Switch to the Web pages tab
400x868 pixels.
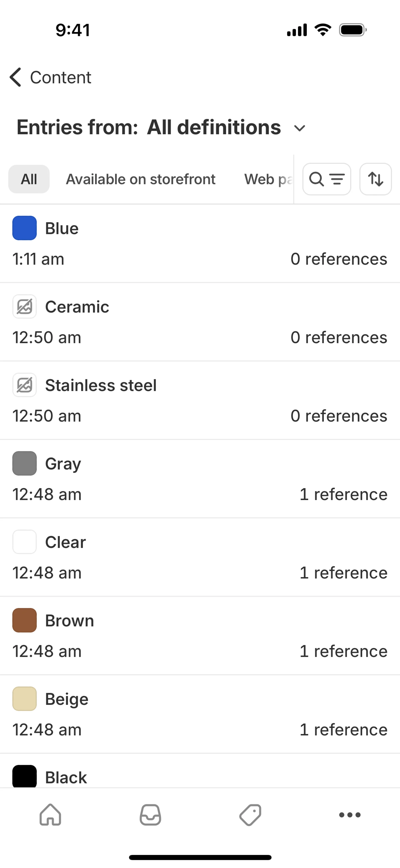(x=268, y=179)
